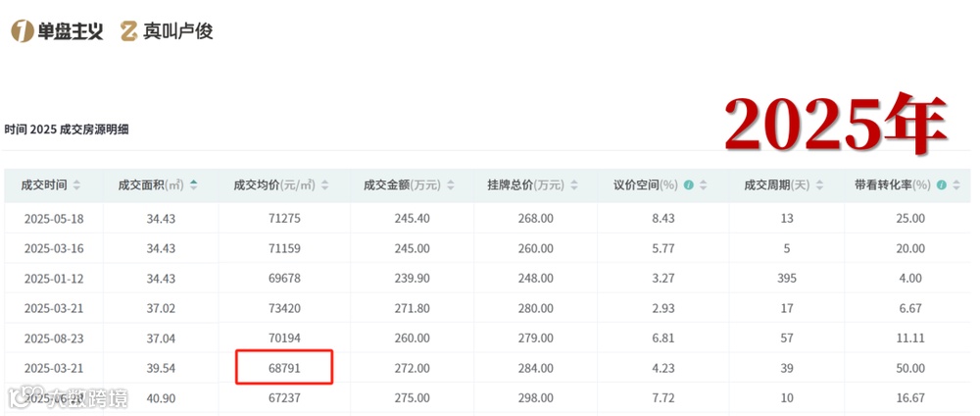Sort by 带看转化率 column sort arrows
Screen dimensions: 980x416
pyautogui.click(x=956, y=185)
